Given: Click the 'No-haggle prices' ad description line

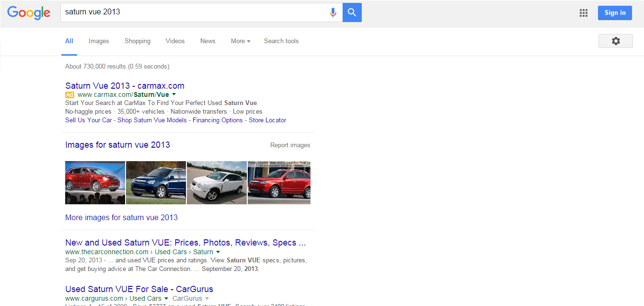Looking at the screenshot, I should pos(163,112).
